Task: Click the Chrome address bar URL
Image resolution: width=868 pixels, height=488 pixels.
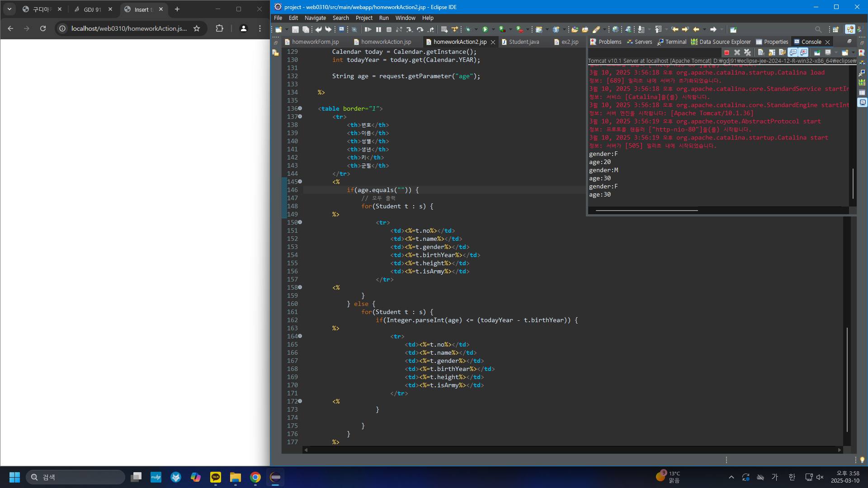Action: tap(129, 28)
